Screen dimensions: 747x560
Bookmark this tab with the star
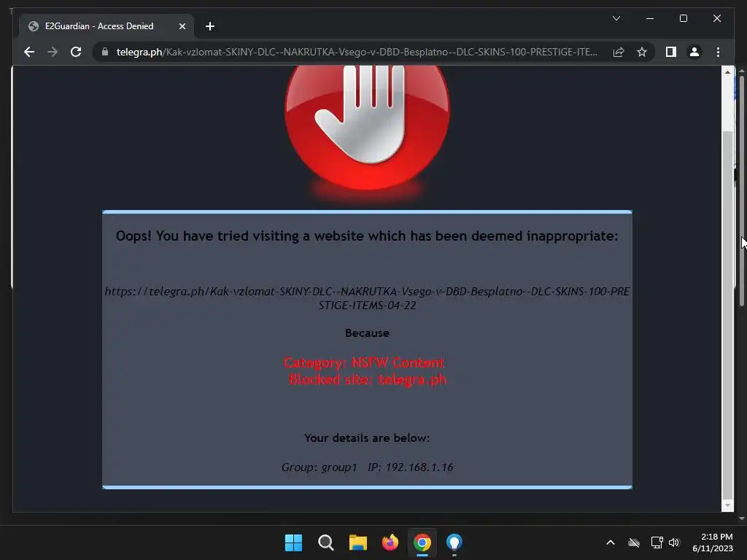642,52
